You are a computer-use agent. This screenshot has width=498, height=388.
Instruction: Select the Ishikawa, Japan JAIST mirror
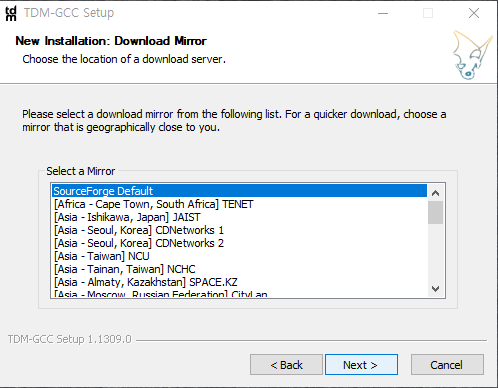[239, 217]
